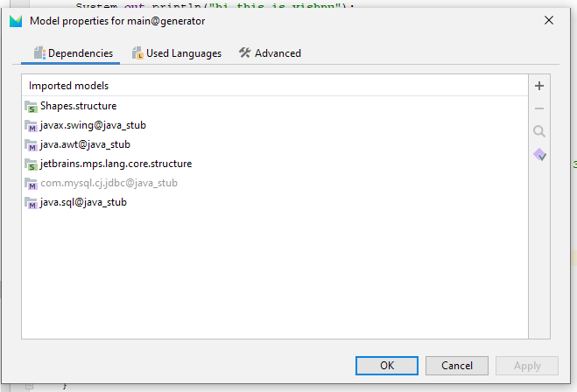Click the magnifier find icon in the side toolbar
Screen dimensions: 577x392
coord(539,131)
